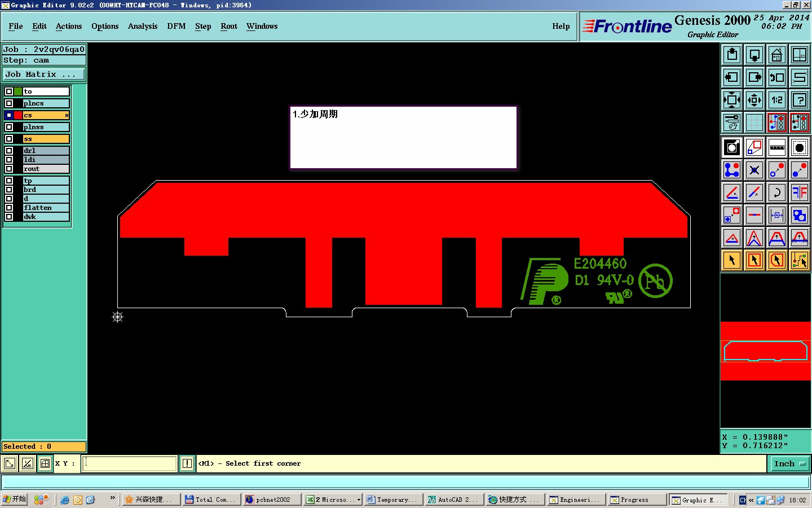Click the Windows Start (开始) button
This screenshot has height=508, width=812.
14,500
